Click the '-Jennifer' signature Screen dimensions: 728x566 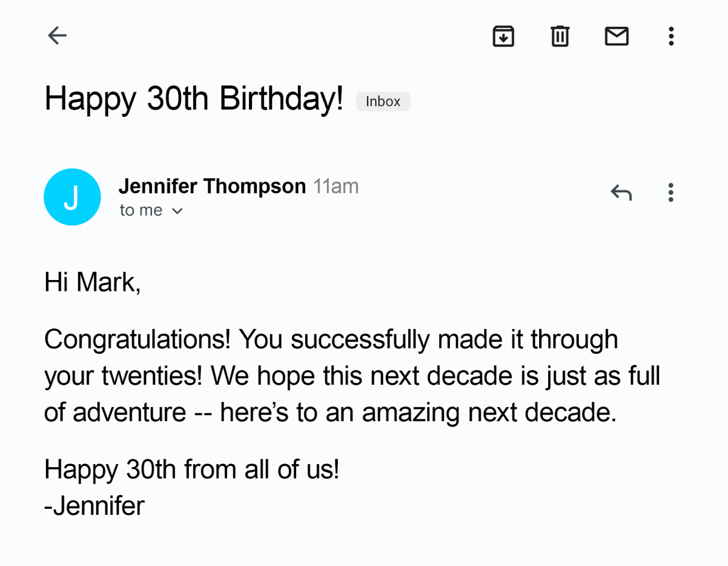tap(94, 506)
